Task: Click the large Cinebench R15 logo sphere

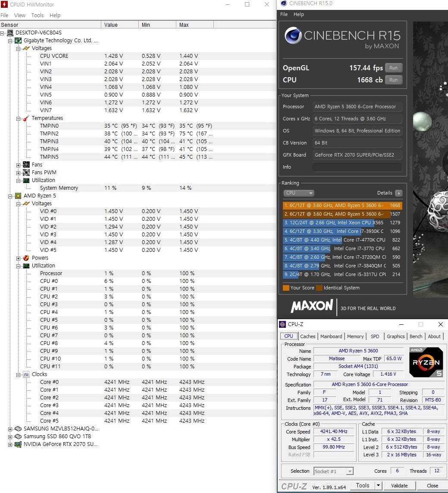Action: (293, 35)
